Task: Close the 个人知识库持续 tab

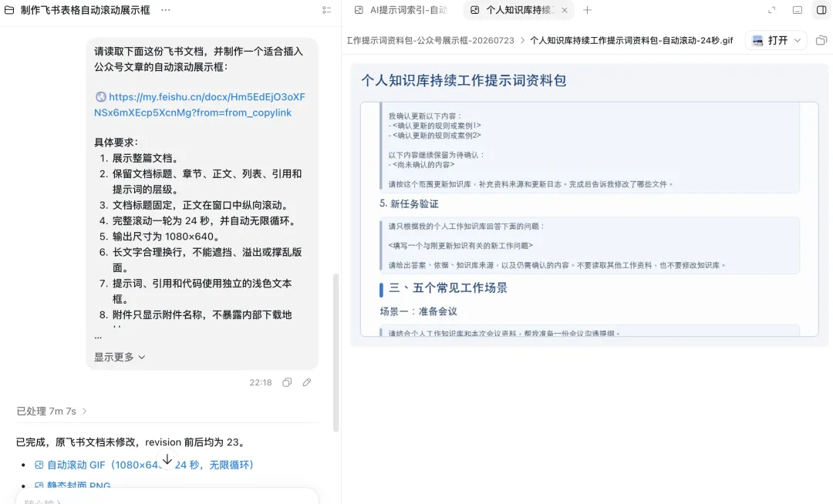Action: (x=564, y=10)
